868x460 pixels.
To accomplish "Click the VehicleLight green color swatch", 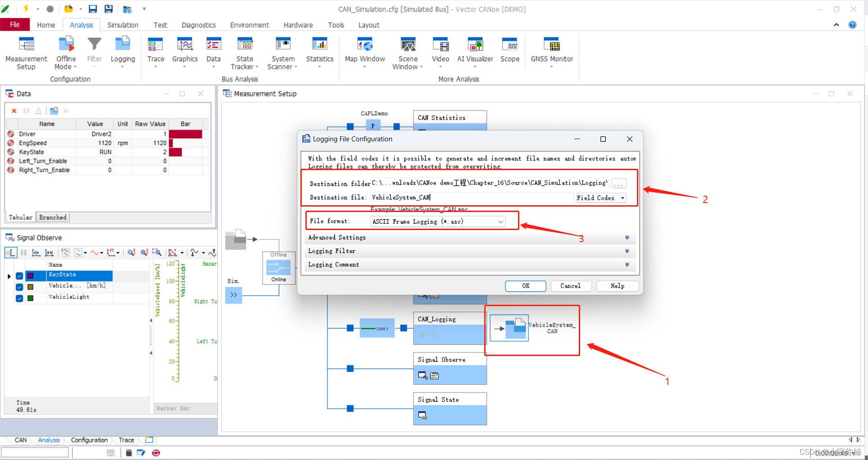I will (x=30, y=298).
